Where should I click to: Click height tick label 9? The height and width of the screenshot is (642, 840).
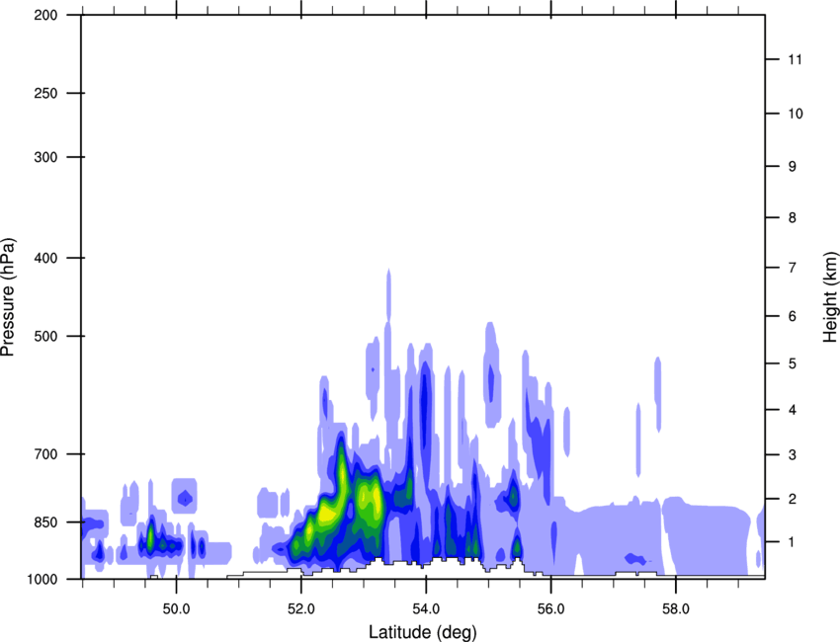(x=793, y=166)
